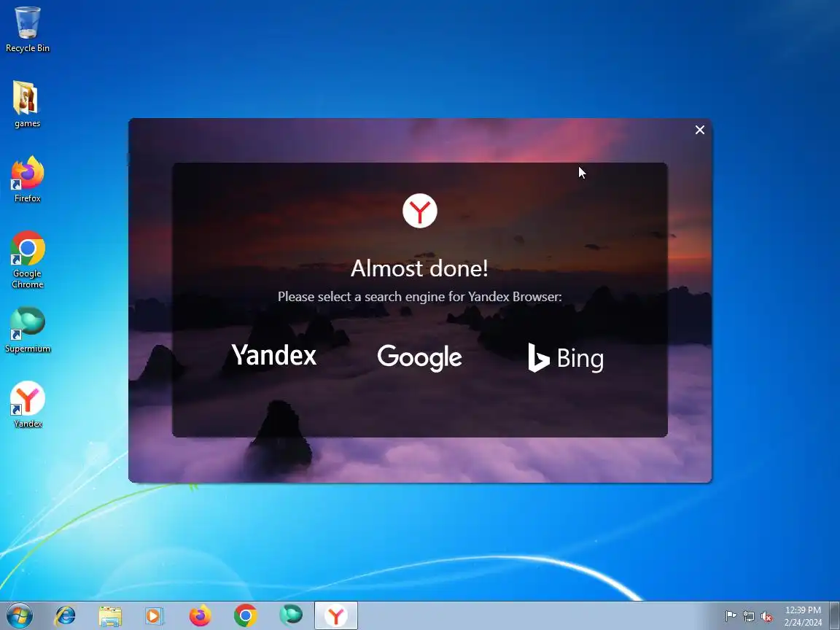The height and width of the screenshot is (630, 840).
Task: Click the round Yandex logo above 'Almost done!'
Action: pos(420,211)
